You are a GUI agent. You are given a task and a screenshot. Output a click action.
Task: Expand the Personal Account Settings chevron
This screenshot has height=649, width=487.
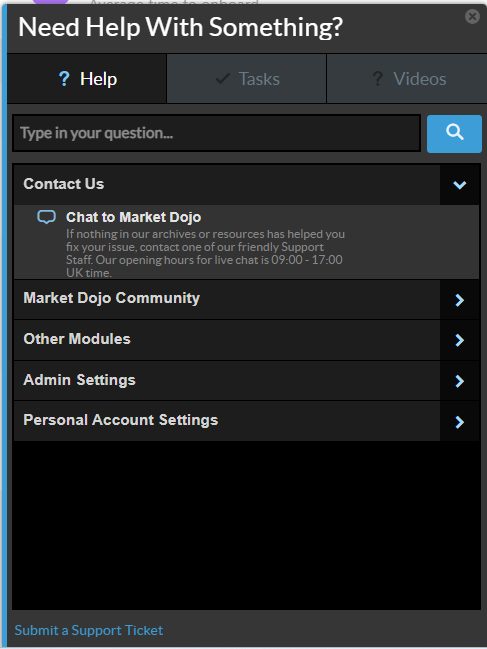pyautogui.click(x=460, y=422)
